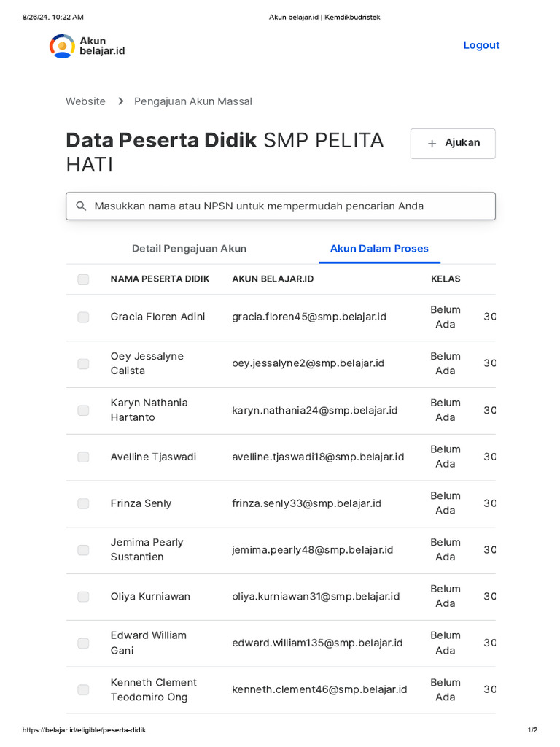The height and width of the screenshot is (747, 560).
Task: Mark the Kenneth Clement Teodomiro Ong checkbox
Action: (x=83, y=689)
